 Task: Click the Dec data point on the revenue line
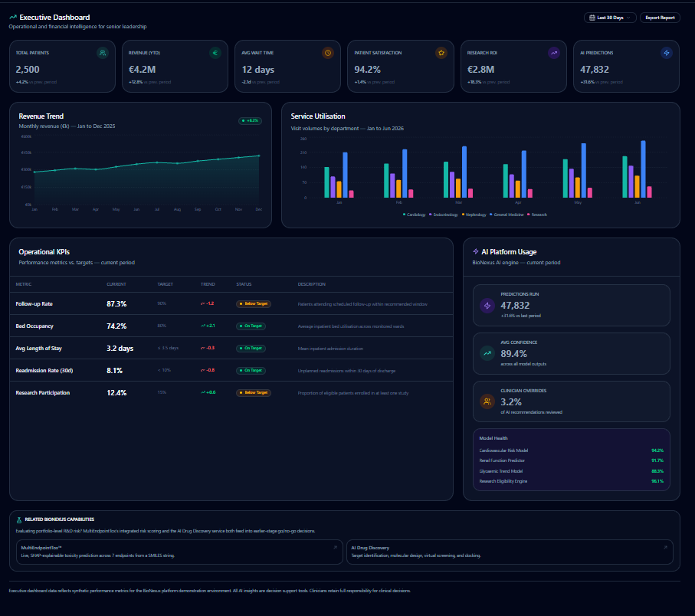pyautogui.click(x=259, y=156)
